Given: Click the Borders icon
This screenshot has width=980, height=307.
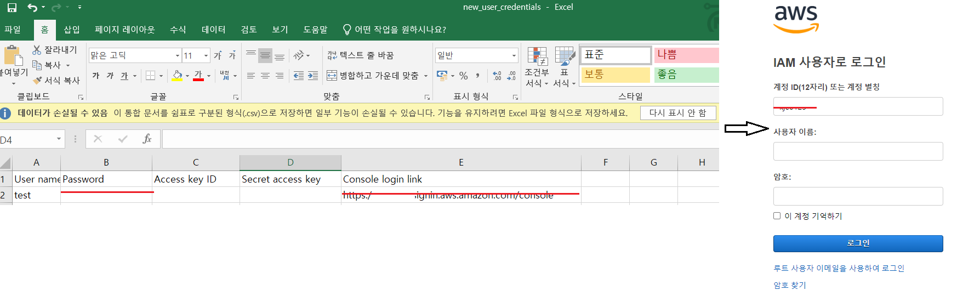Looking at the screenshot, I should point(151,76).
